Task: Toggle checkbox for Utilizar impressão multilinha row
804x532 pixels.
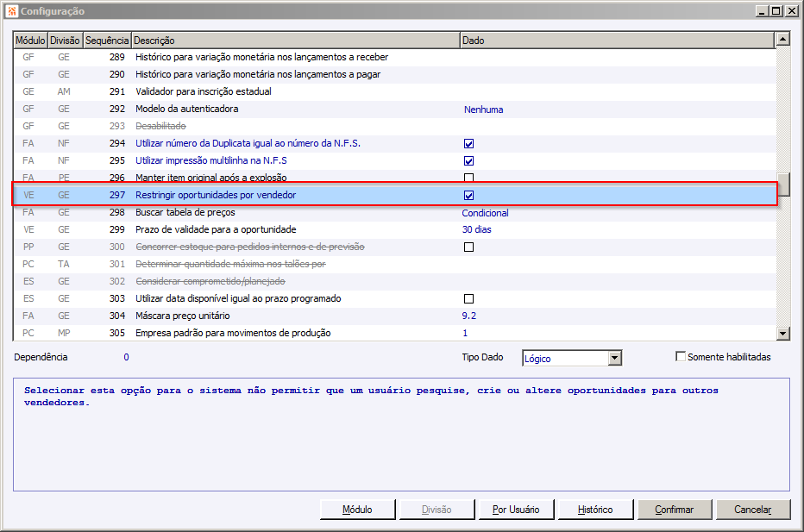Action: [468, 161]
